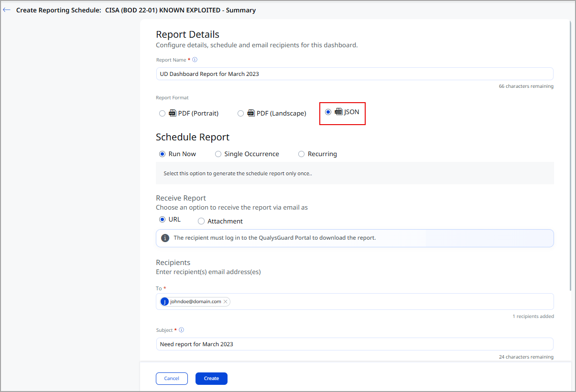Open the Subject info tooltip icon
The image size is (576, 392).
(x=182, y=330)
